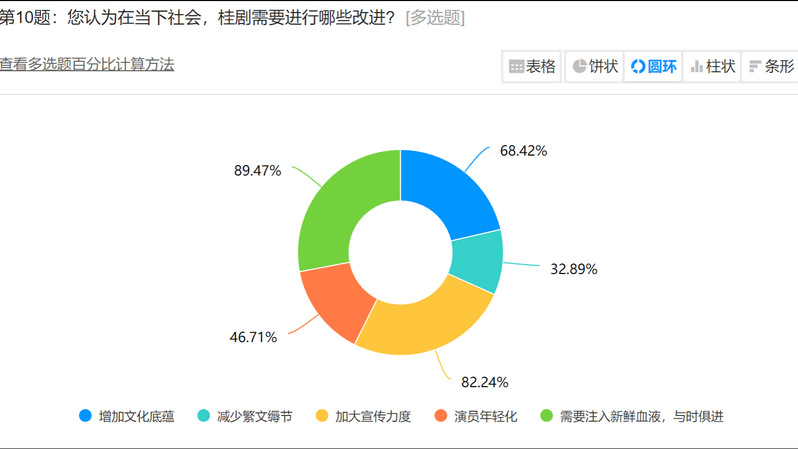798x449 pixels.
Task: Click the blue donut ring icon
Action: point(638,66)
